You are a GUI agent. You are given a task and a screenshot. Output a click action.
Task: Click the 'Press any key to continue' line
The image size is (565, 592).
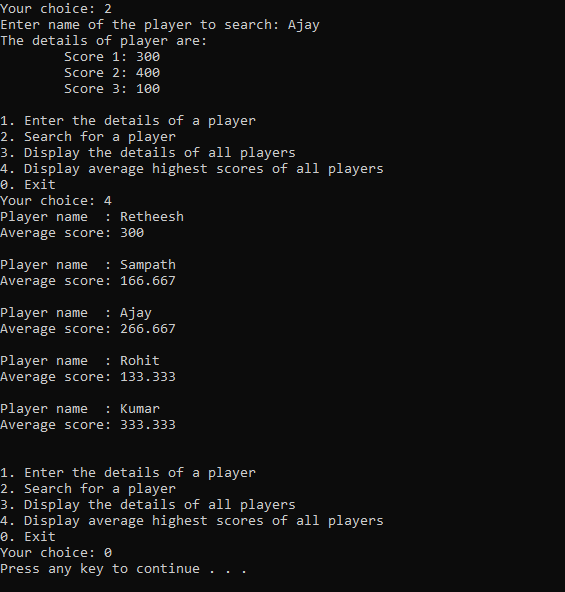coord(123,569)
